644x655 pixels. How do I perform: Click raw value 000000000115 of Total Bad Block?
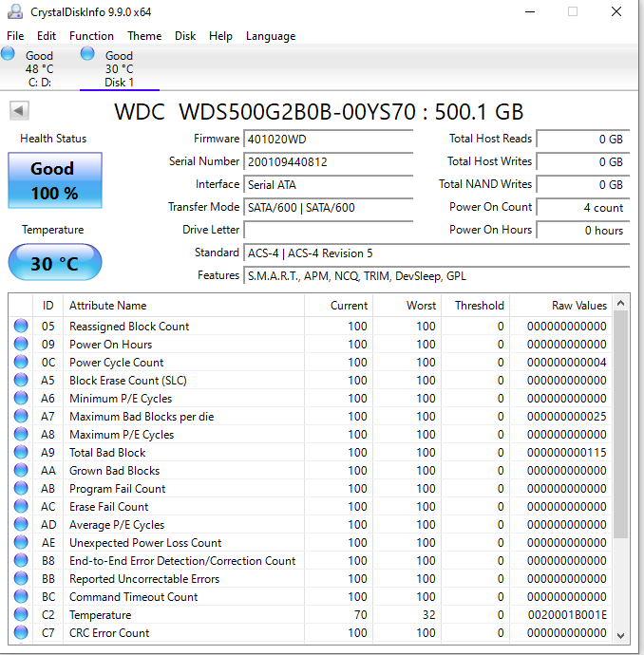coord(567,453)
